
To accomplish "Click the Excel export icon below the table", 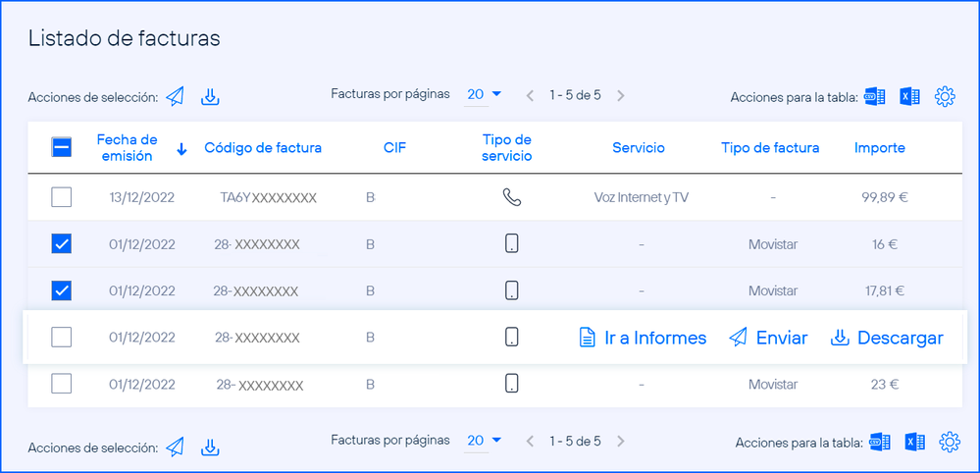I will pos(914,442).
